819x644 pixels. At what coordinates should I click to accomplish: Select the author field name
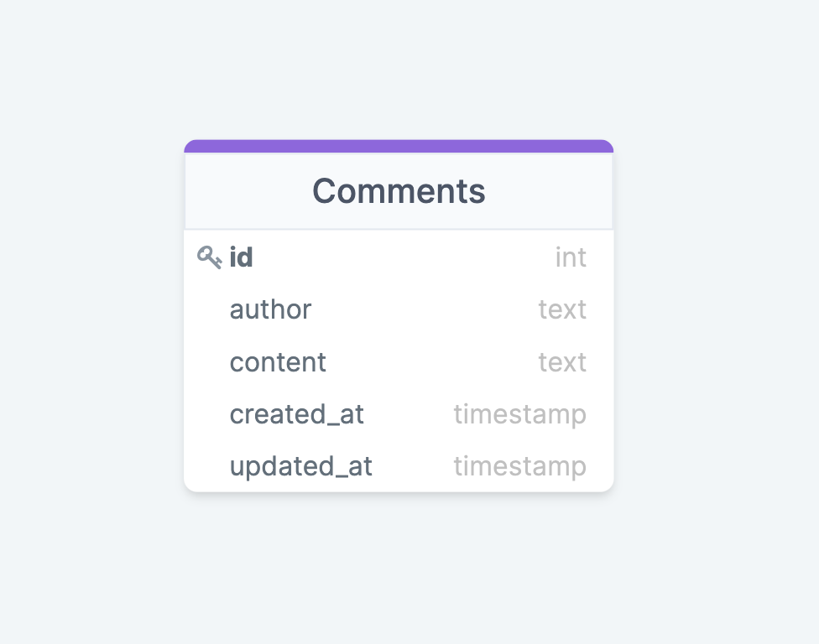(x=270, y=309)
